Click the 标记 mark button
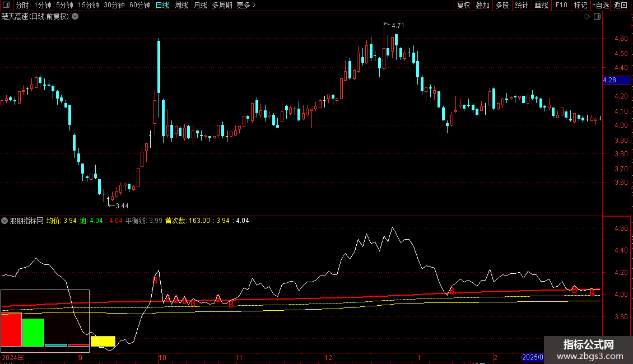Viewport: 633px width, 364px height. [580, 5]
